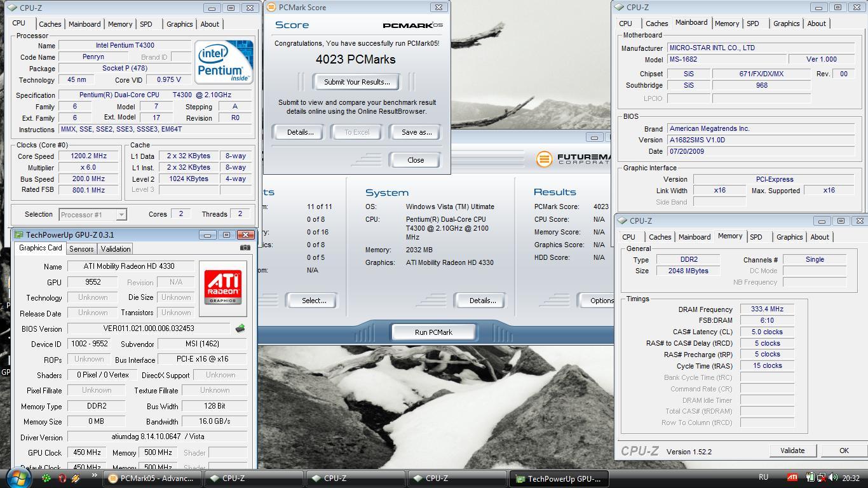
Task: Switch to Sensors tab in GPU-Z
Action: click(81, 249)
